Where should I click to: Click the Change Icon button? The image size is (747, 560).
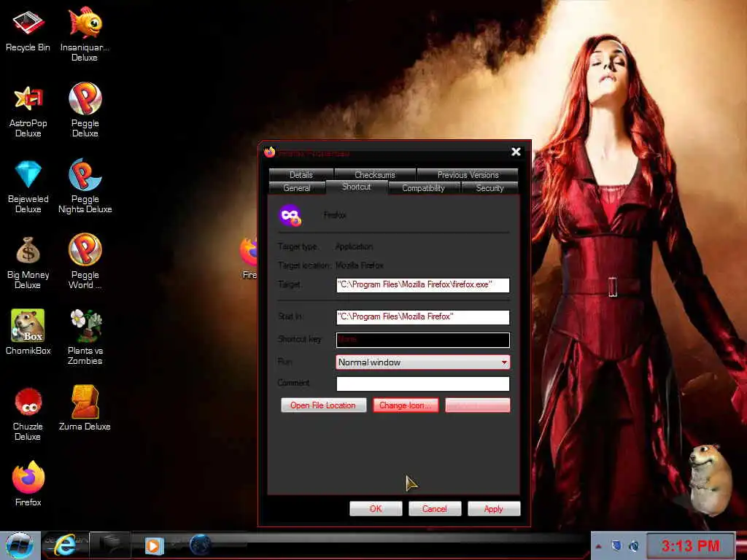point(406,405)
